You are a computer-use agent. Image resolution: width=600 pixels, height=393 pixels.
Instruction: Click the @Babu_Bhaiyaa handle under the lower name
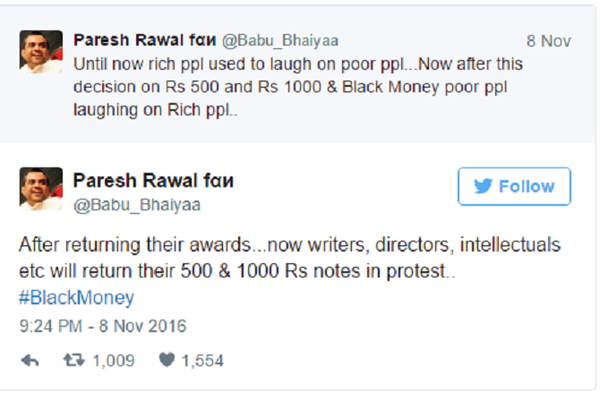tap(137, 205)
